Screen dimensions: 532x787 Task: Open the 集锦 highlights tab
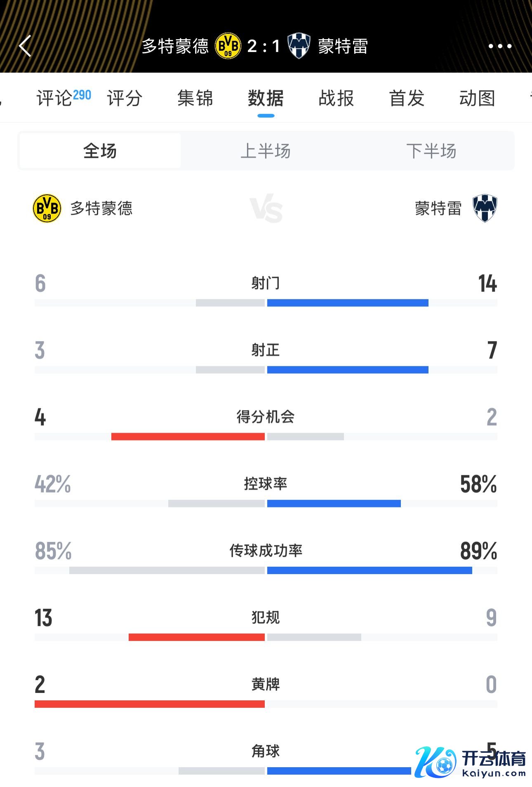195,98
